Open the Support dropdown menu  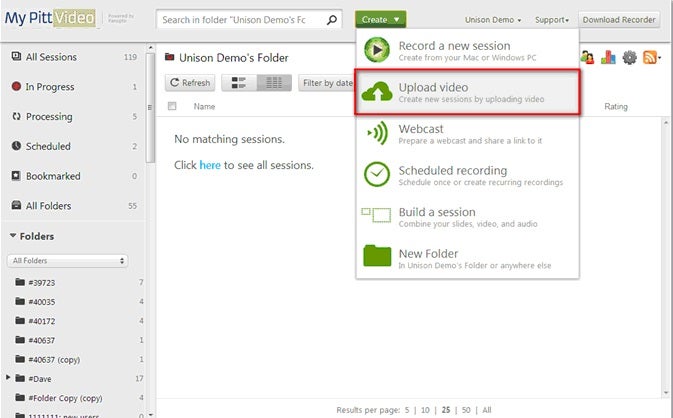[x=552, y=20]
